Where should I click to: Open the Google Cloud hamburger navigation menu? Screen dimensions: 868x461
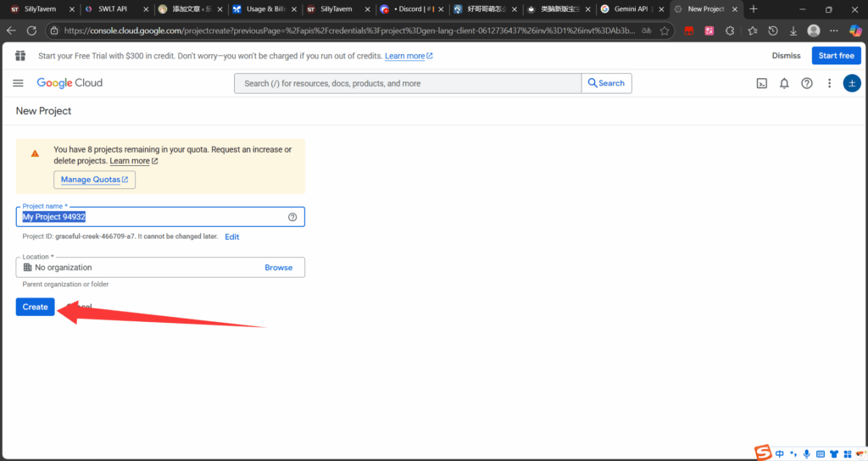point(19,83)
